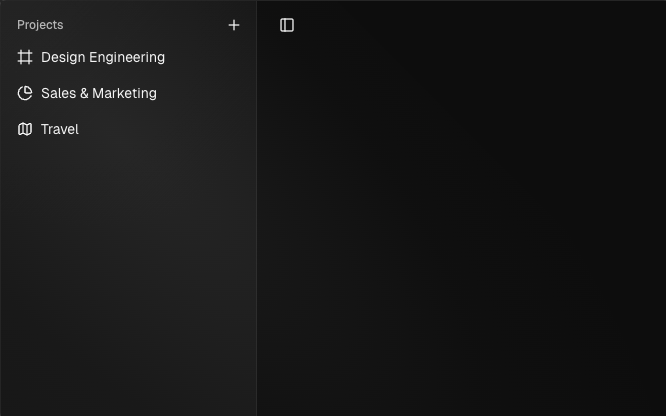Screen dimensions: 666x416
Task: Click the word Design in the project list
Action: pyautogui.click(x=62, y=57)
